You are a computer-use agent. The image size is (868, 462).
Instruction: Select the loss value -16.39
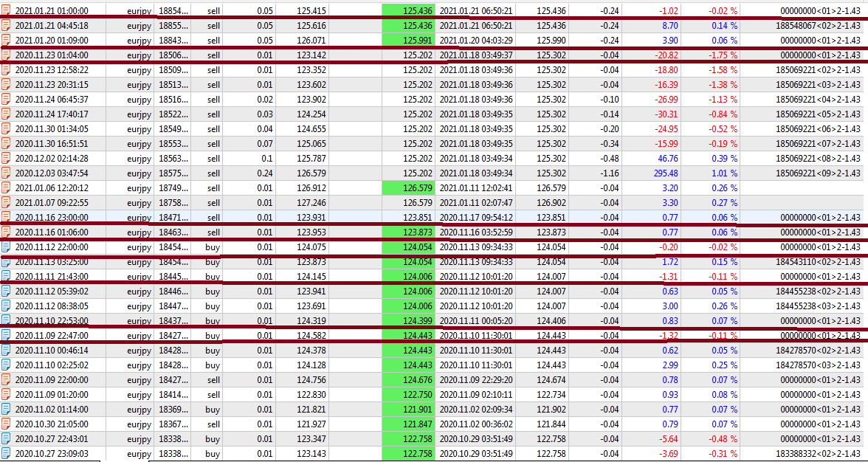[666, 85]
